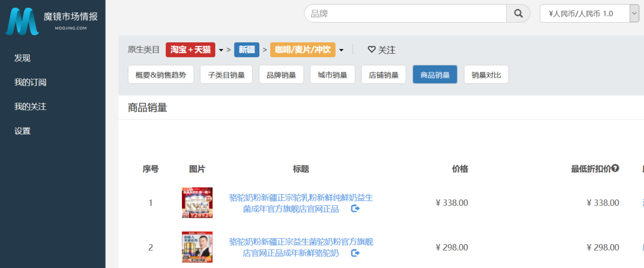Viewport: 644px width, 268px height.
Task: Click the 最低折扣价 column header
Action: (x=591, y=169)
